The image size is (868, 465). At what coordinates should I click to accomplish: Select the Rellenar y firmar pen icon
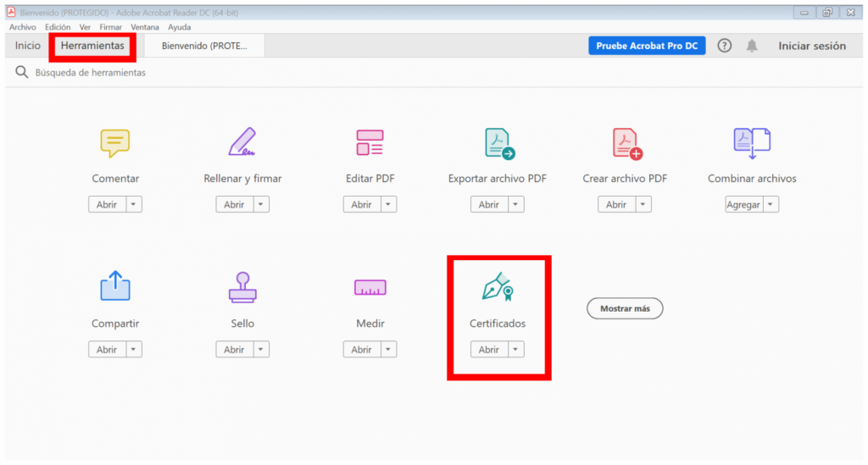tap(242, 141)
